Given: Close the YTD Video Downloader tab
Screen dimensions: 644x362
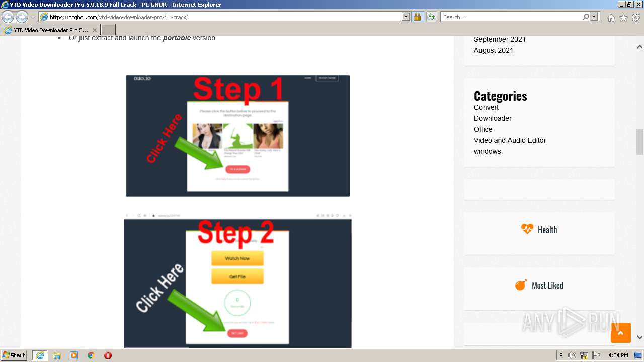Looking at the screenshot, I should (x=94, y=30).
